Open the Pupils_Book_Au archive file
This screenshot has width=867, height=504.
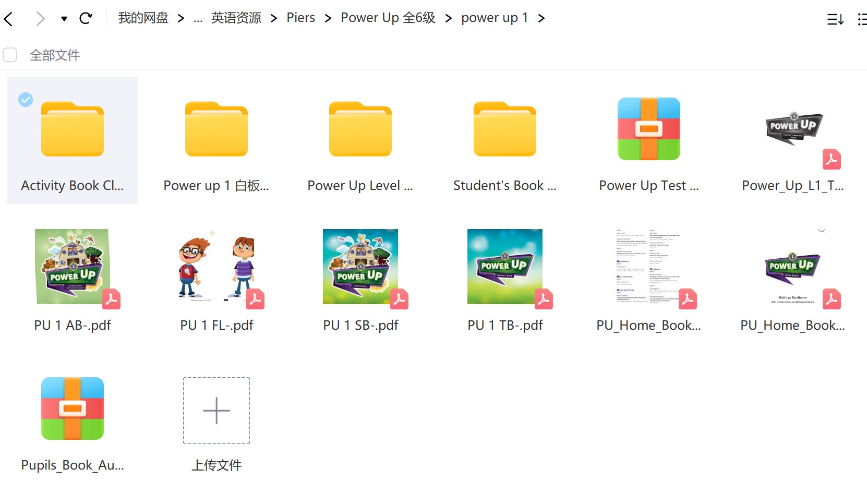pyautogui.click(x=72, y=409)
